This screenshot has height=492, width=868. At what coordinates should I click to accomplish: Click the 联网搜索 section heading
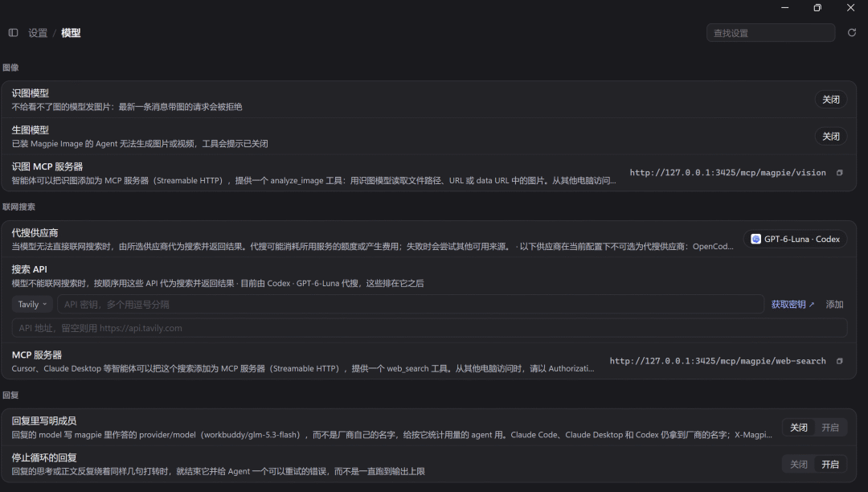click(x=18, y=207)
